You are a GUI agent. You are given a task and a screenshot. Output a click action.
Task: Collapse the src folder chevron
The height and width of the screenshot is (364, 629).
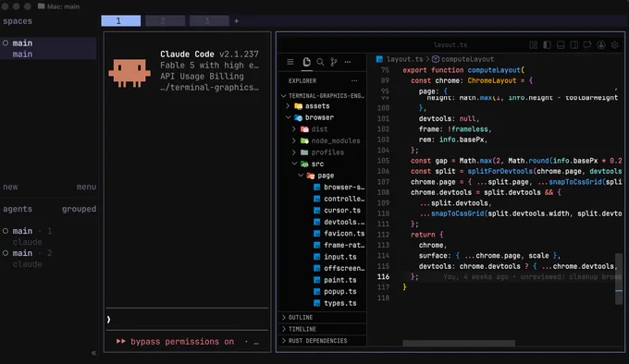click(x=294, y=164)
